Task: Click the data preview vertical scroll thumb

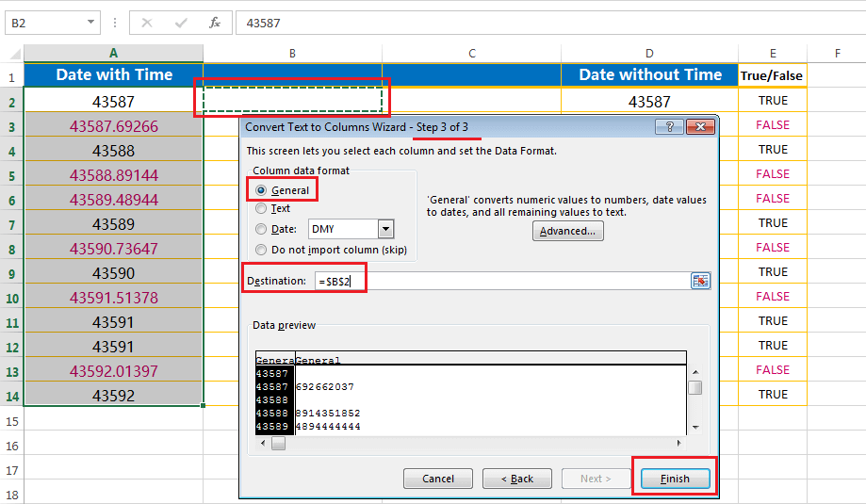Action: point(695,387)
